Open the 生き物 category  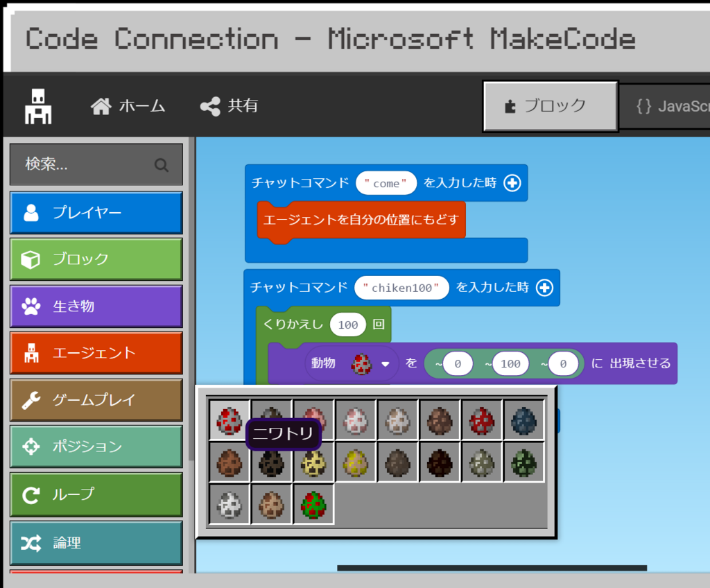pyautogui.click(x=96, y=306)
